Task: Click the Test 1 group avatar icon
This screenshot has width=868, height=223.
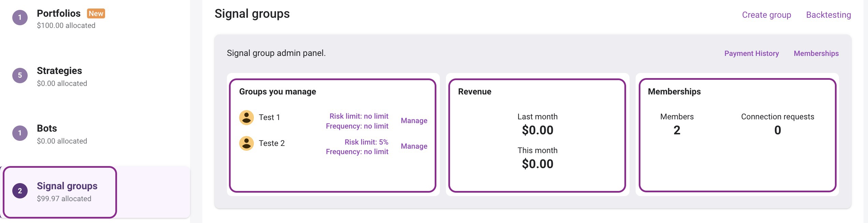Action: coord(246,118)
